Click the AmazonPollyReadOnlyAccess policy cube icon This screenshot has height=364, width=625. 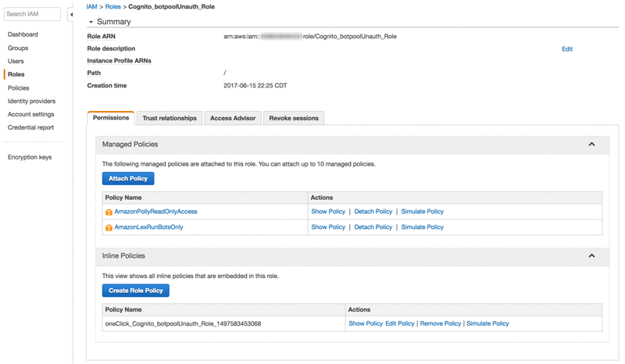109,212
